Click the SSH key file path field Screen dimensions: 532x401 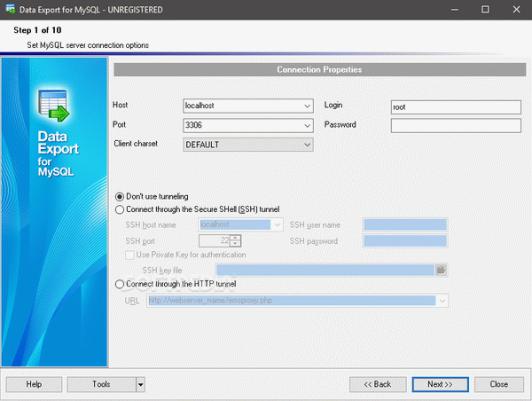coord(325,271)
